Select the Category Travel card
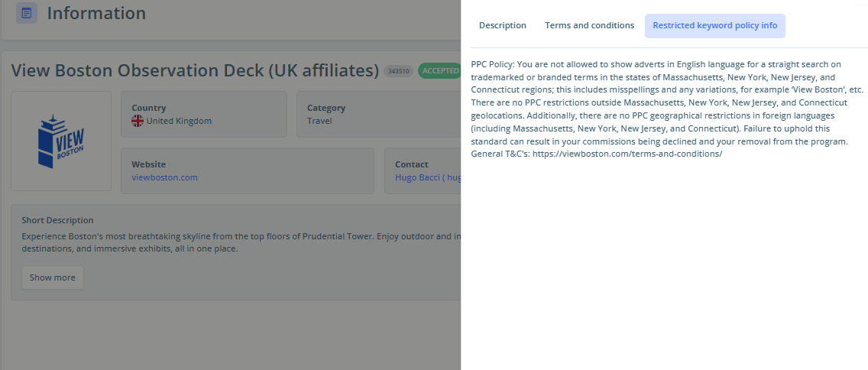This screenshot has height=370, width=868. (379, 114)
